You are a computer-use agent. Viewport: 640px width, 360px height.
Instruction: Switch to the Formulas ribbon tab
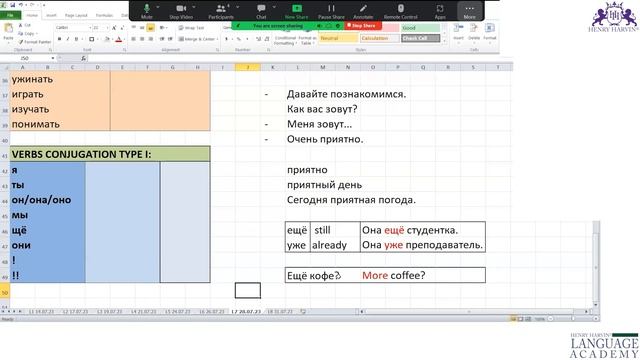click(x=104, y=16)
